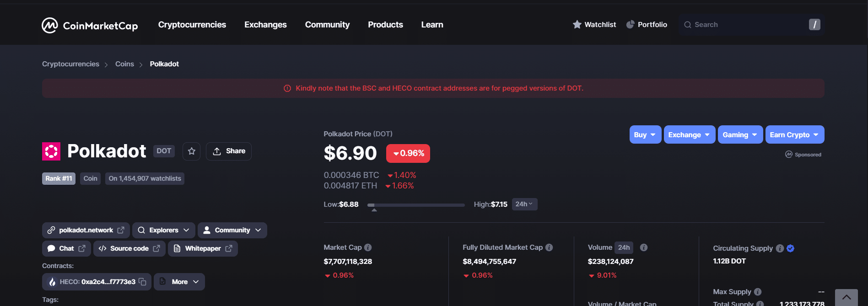This screenshot has width=868, height=306.
Task: Expand the Explorers dropdown
Action: 164,230
